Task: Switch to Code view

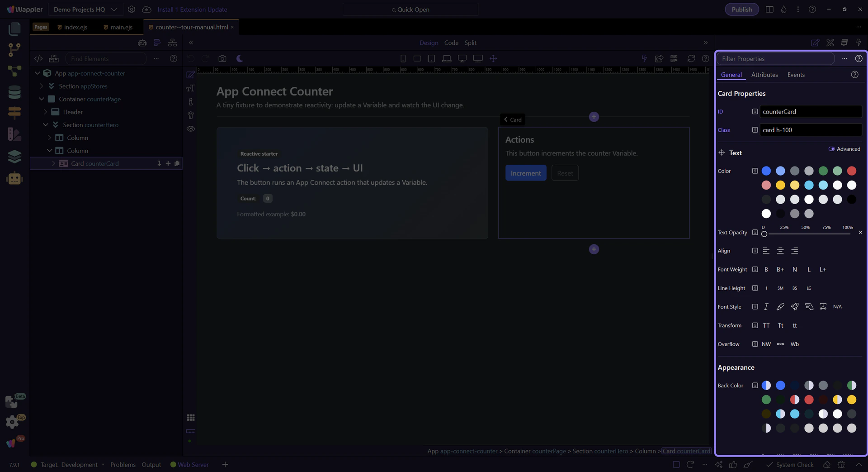Action: click(451, 43)
